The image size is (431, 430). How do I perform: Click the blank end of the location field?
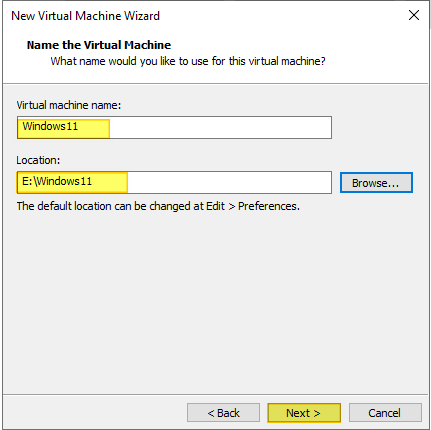[x=229, y=182]
